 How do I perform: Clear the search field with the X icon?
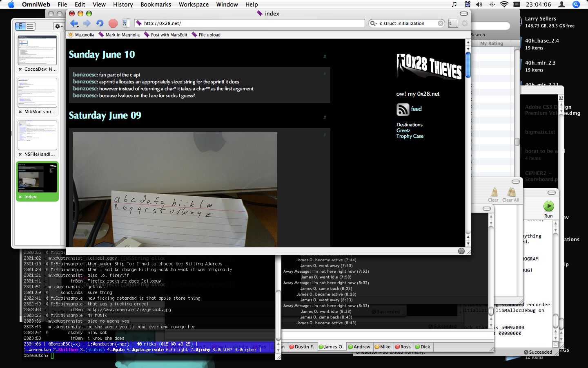pos(441,23)
